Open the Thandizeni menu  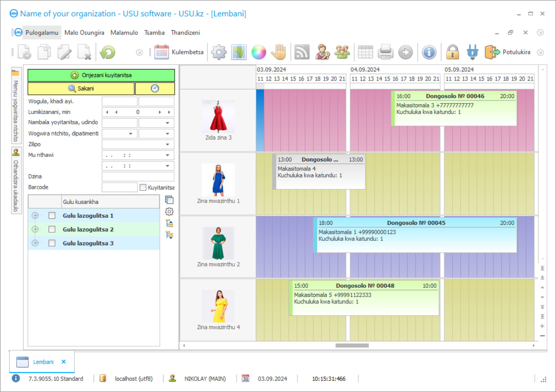[185, 33]
